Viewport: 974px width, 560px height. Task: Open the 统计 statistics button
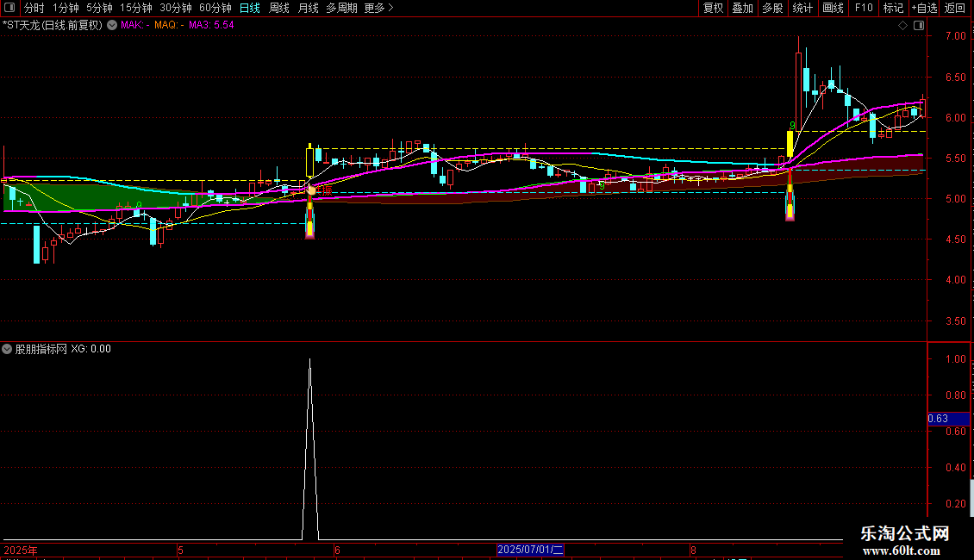coord(802,8)
